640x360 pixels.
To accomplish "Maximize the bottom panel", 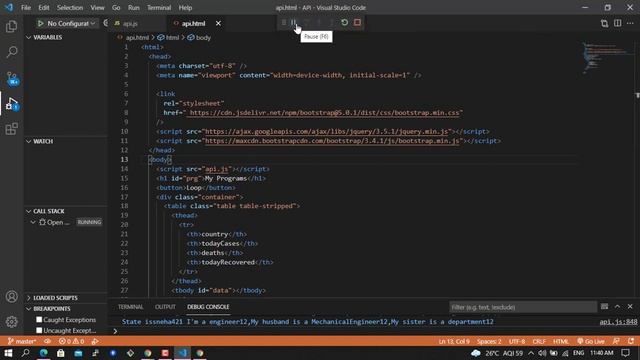I will pyautogui.click(x=618, y=307).
